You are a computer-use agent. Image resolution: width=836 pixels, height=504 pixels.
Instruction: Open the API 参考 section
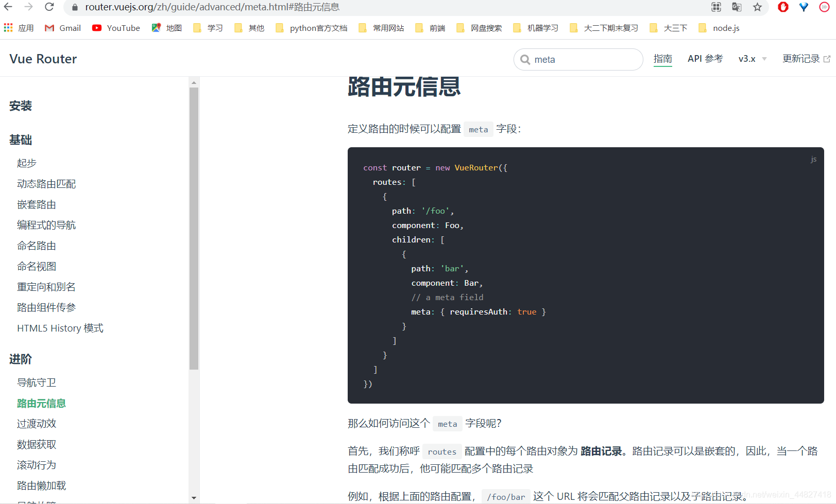coord(705,59)
